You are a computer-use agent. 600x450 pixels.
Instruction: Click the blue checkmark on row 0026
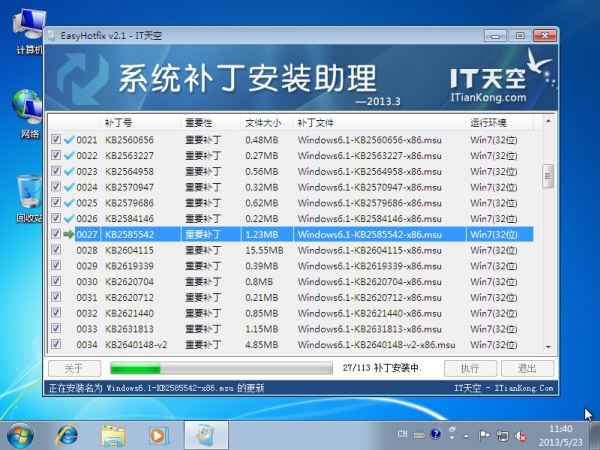tap(69, 218)
